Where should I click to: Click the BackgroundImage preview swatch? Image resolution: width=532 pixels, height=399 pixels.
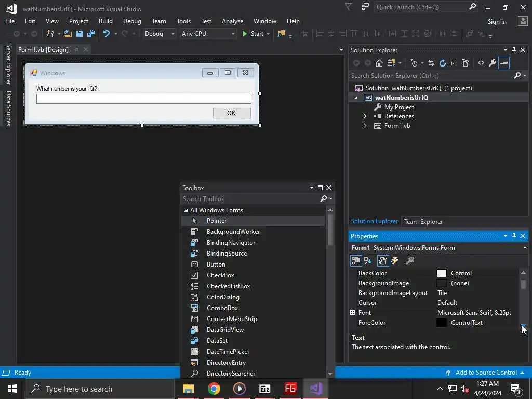[x=442, y=283]
